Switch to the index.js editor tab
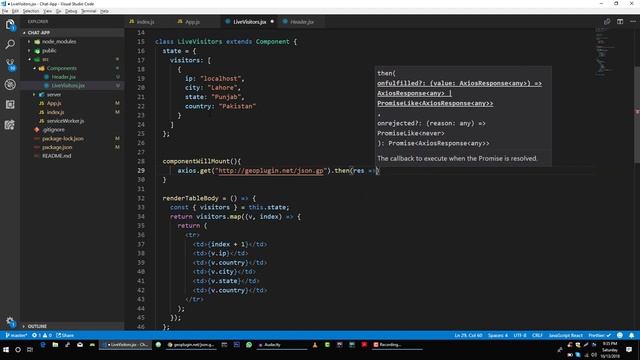The height and width of the screenshot is (360, 640). [146, 22]
